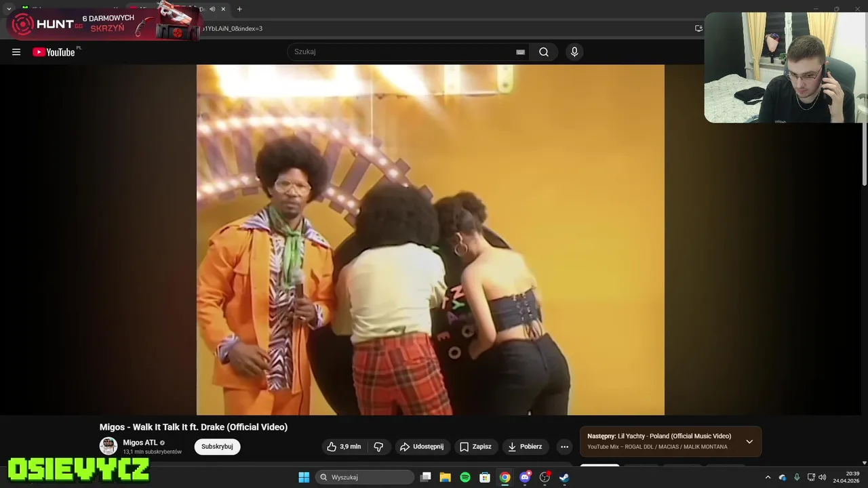Open Steam from taskbar
Screen dimensions: 868x488
point(564,477)
